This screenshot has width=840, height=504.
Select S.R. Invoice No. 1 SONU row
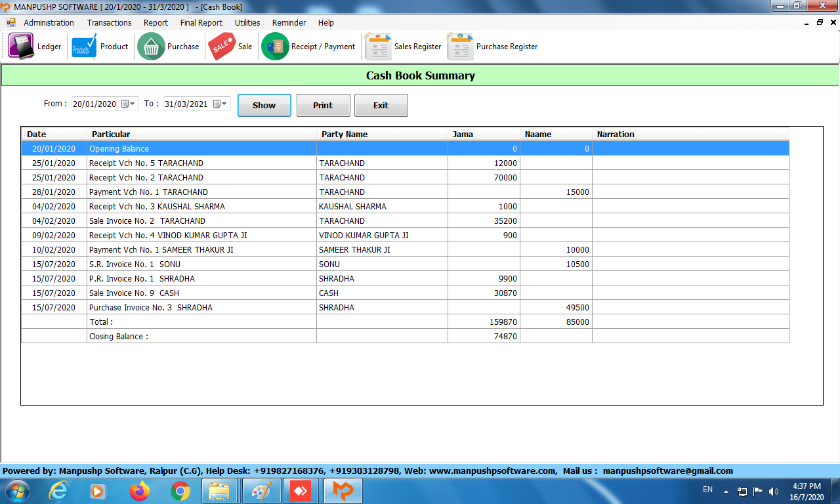pyautogui.click(x=405, y=264)
